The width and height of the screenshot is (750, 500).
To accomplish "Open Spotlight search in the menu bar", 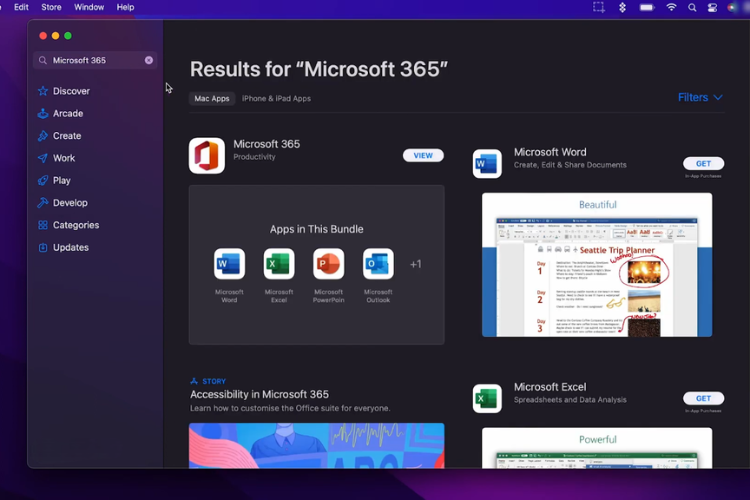I will coord(692,7).
